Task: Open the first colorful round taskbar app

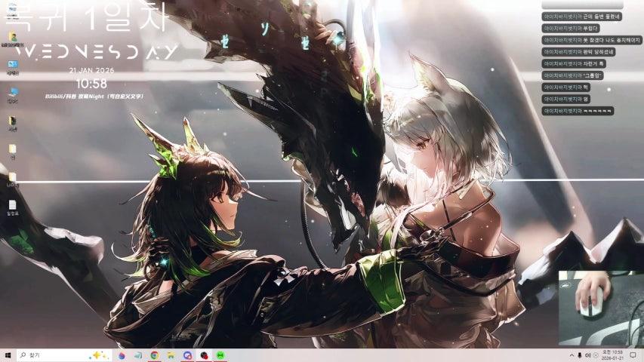Action: pyautogui.click(x=121, y=355)
